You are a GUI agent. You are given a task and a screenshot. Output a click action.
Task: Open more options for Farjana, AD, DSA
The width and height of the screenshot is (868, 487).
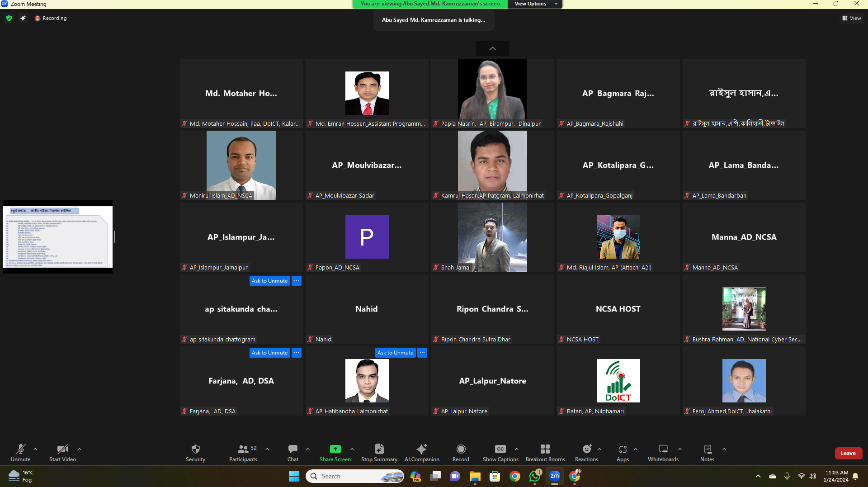pos(297,353)
